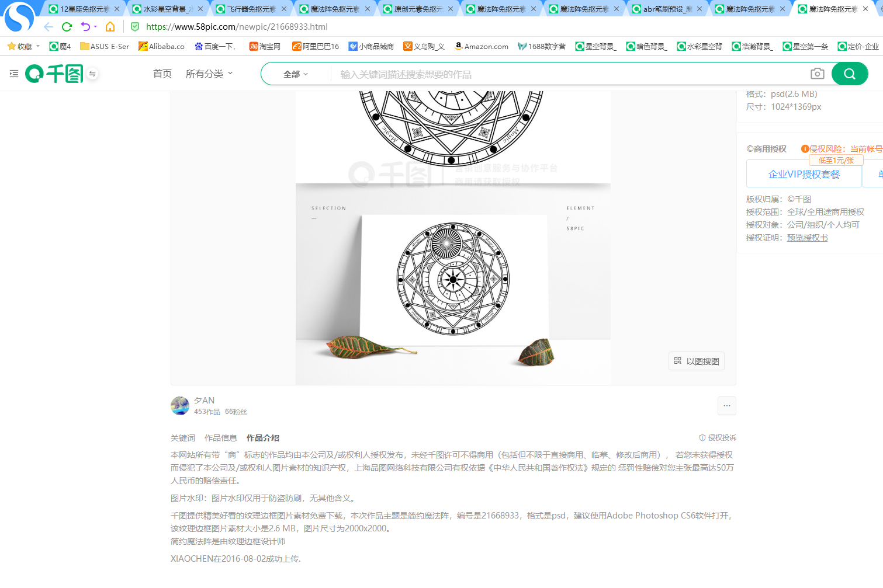Reload the page with the refresh icon

[x=67, y=27]
